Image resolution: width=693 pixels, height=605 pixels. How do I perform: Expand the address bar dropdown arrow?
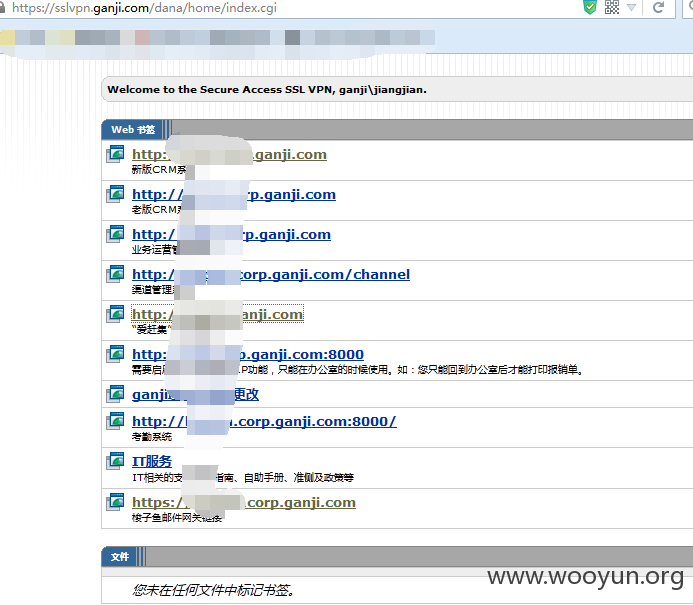click(x=631, y=8)
